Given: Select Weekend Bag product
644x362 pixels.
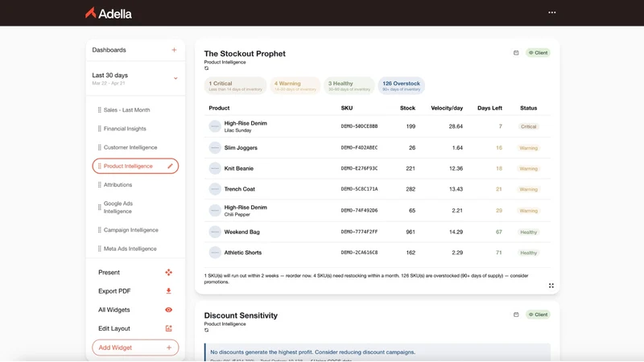Looking at the screenshot, I should 242,232.
